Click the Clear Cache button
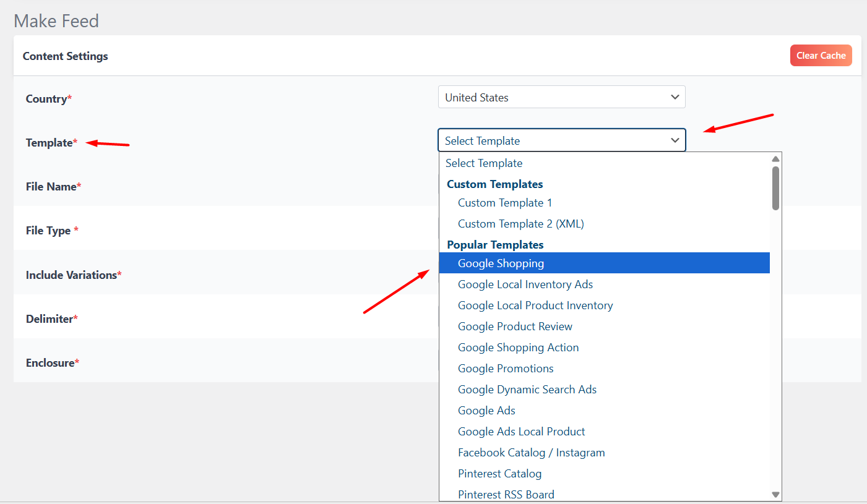The image size is (867, 504). pyautogui.click(x=821, y=56)
